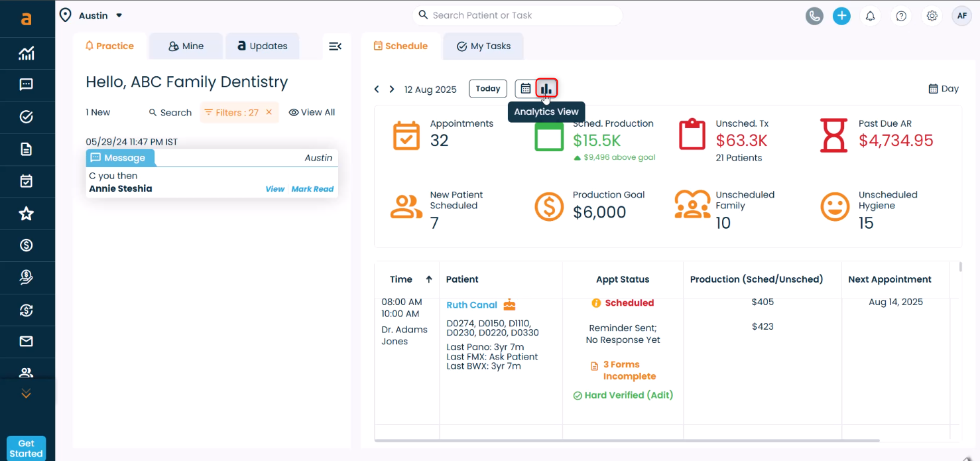Open Ruth Canal patient link
980x461 pixels.
tap(471, 305)
